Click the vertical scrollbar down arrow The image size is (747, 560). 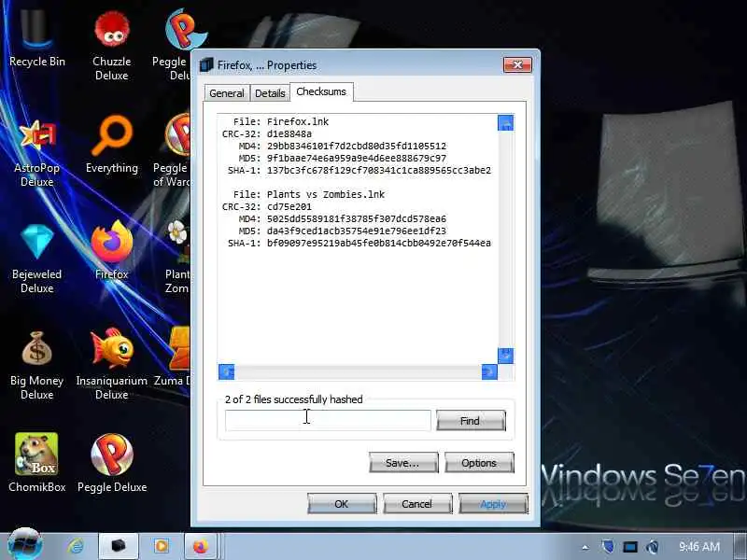click(505, 356)
